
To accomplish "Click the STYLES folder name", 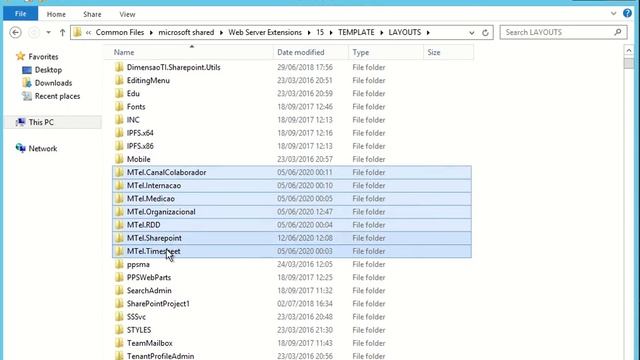I will (139, 330).
